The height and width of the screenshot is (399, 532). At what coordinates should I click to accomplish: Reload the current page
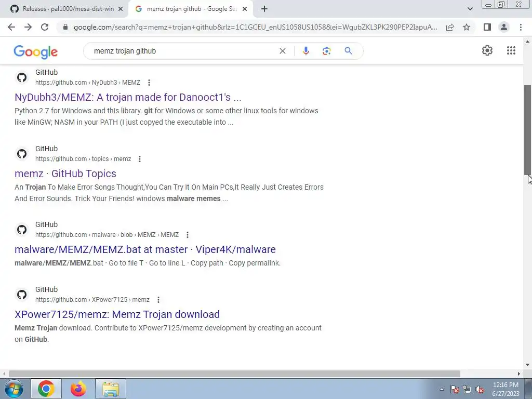(45, 27)
